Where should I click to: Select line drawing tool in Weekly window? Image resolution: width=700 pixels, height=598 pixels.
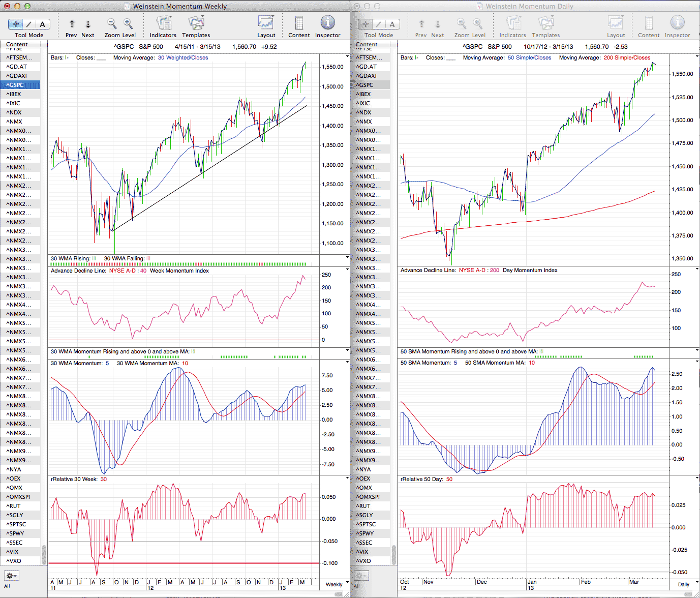tap(29, 24)
